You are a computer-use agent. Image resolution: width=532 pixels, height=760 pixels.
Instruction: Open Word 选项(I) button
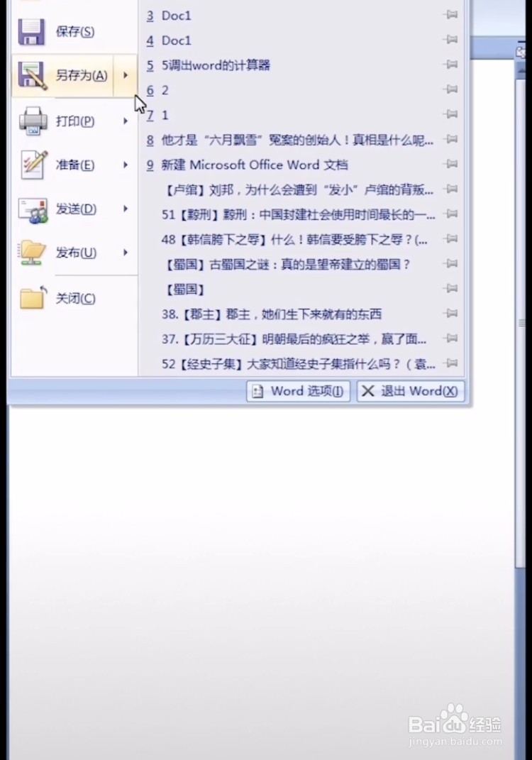298,391
